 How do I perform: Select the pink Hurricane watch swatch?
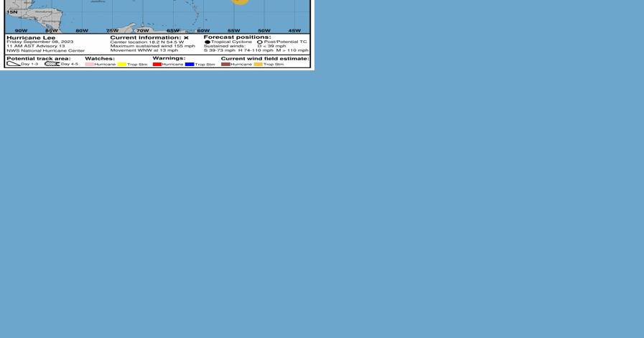tap(89, 65)
